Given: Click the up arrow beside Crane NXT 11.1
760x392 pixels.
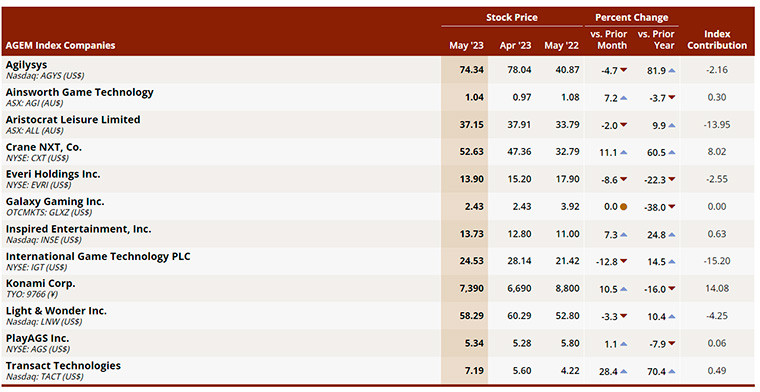Looking at the screenshot, I should 623,152.
